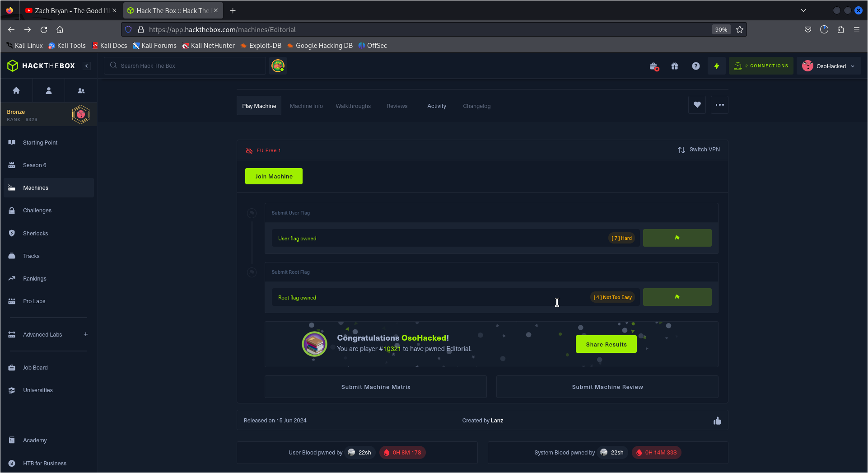Viewport: 868px width, 473px height.
Task: Click the root flag submit button
Action: (x=677, y=297)
